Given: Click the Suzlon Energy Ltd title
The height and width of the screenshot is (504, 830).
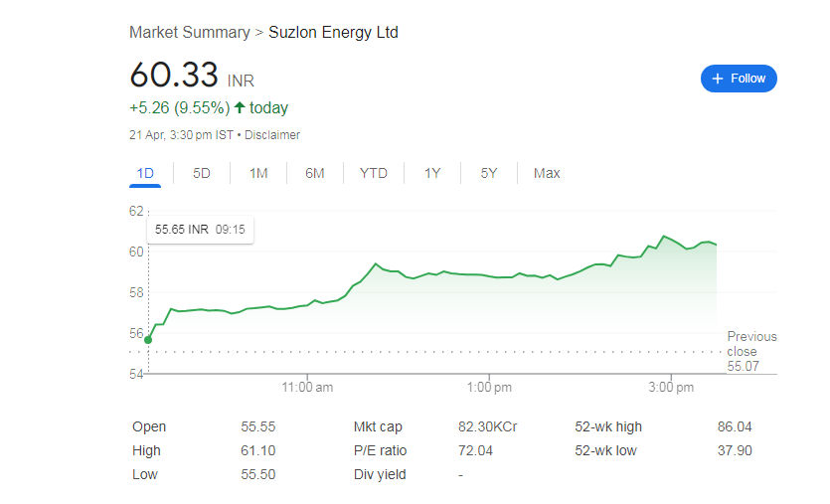Looking at the screenshot, I should pyautogui.click(x=333, y=32).
